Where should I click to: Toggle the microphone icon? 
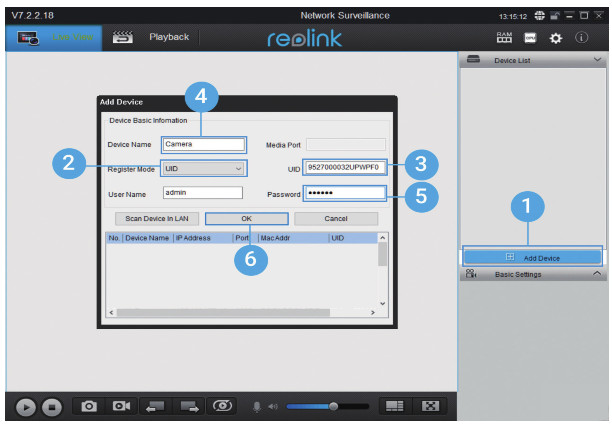pyautogui.click(x=257, y=407)
